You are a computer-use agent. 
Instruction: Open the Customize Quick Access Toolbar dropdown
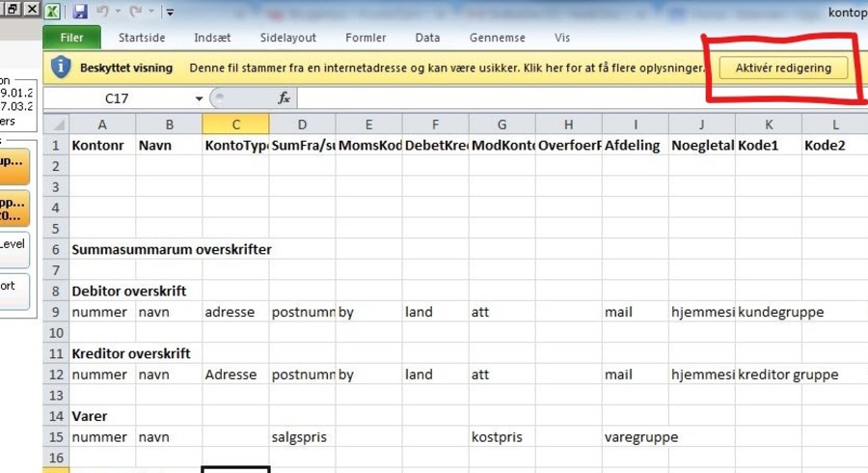coord(170,12)
